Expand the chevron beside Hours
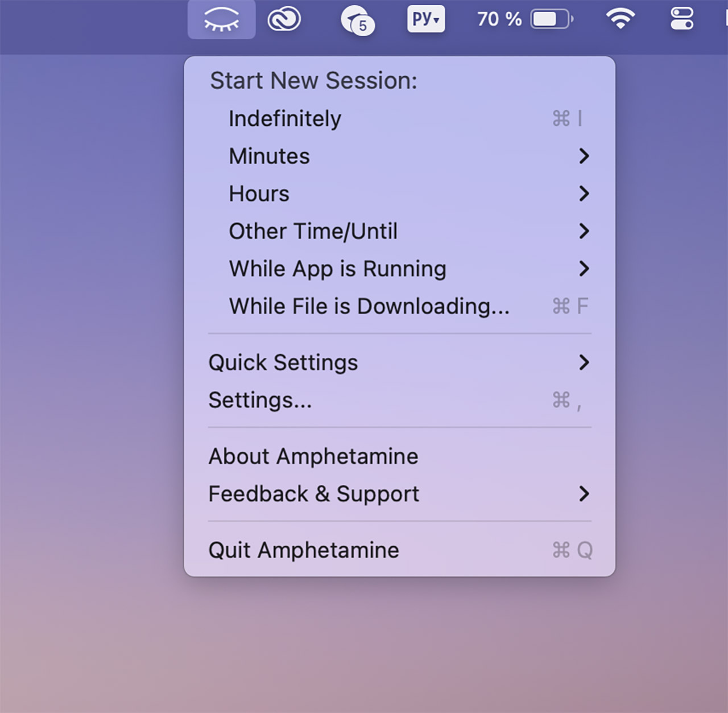Screen dimensions: 728x713 584,193
